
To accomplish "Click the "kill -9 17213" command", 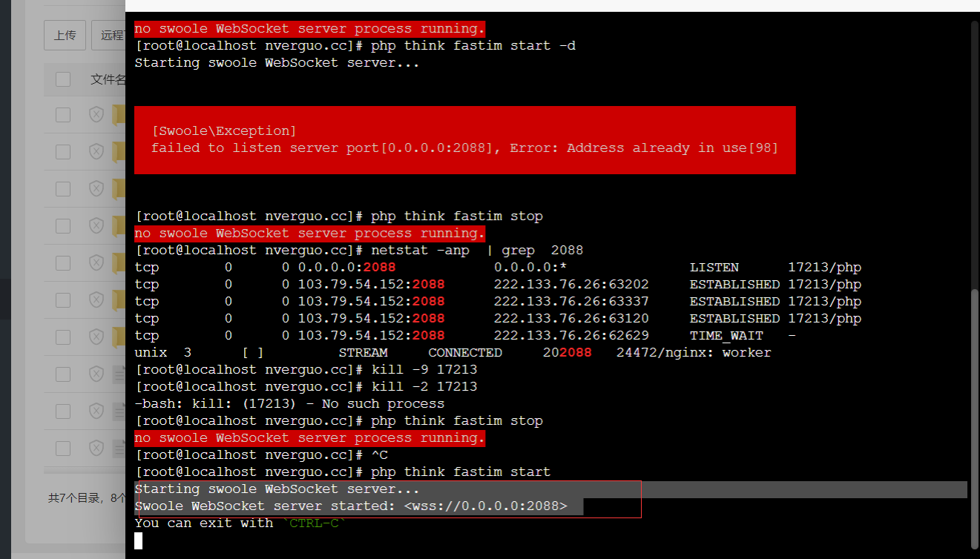I will coord(424,370).
